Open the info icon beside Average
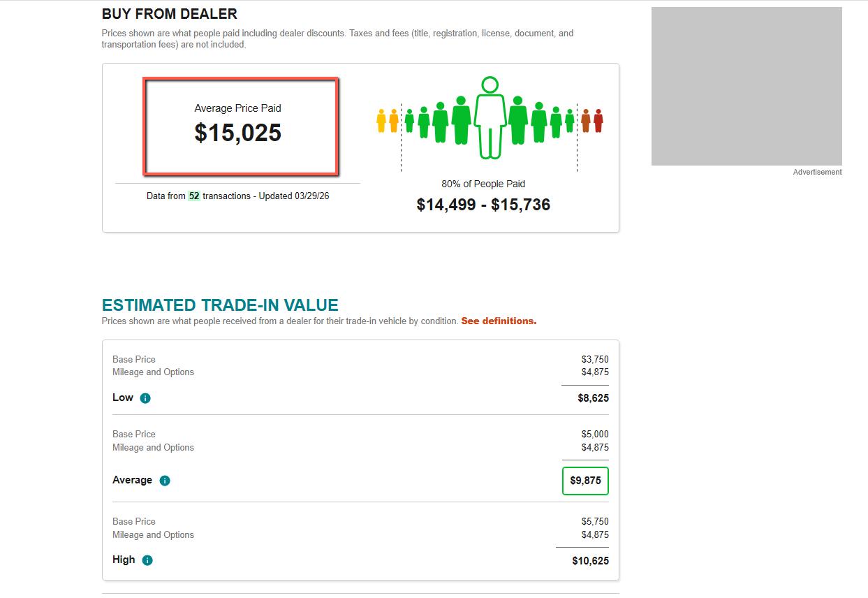 pos(165,481)
